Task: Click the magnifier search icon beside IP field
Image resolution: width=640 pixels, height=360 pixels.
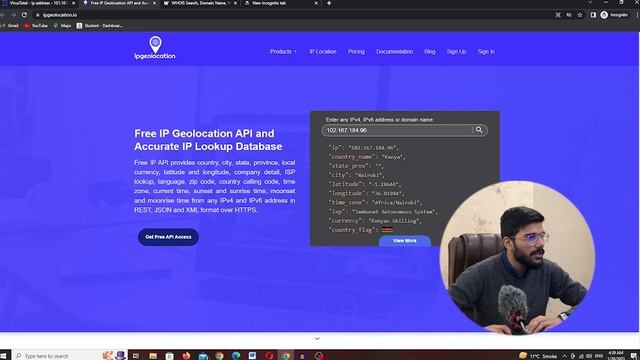Action: coord(479,130)
